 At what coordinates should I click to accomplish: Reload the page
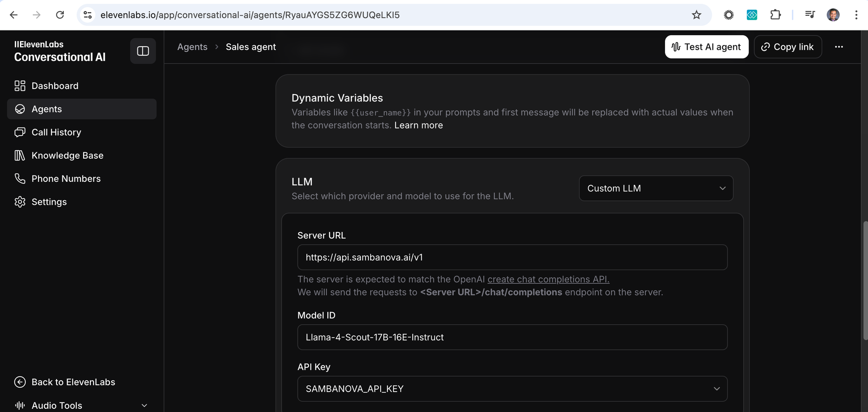tap(60, 15)
